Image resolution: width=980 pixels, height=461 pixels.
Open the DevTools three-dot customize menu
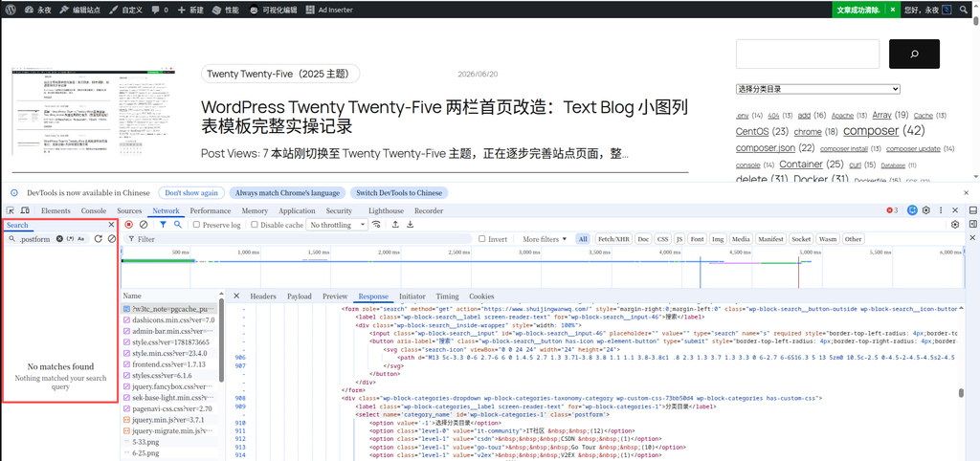941,210
